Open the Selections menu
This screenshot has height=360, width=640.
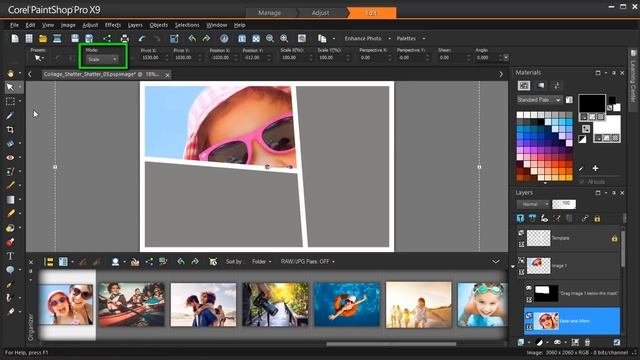(187, 25)
